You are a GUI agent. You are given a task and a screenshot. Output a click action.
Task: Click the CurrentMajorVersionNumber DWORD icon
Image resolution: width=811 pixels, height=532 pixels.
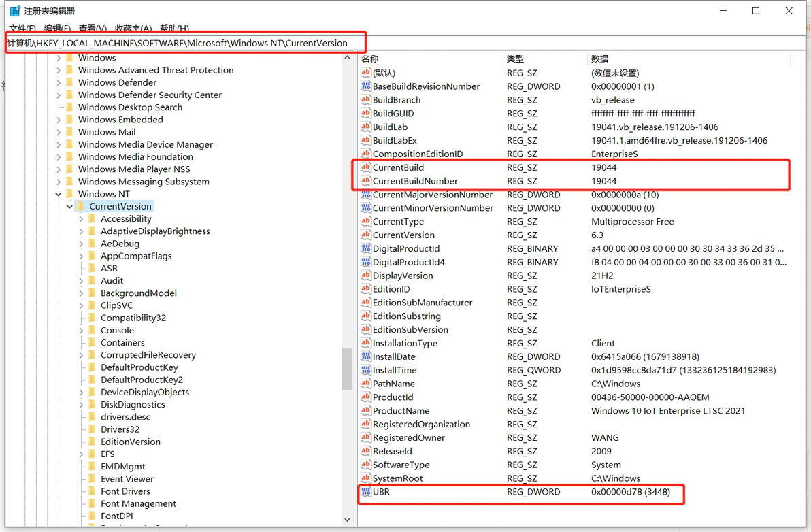(366, 195)
